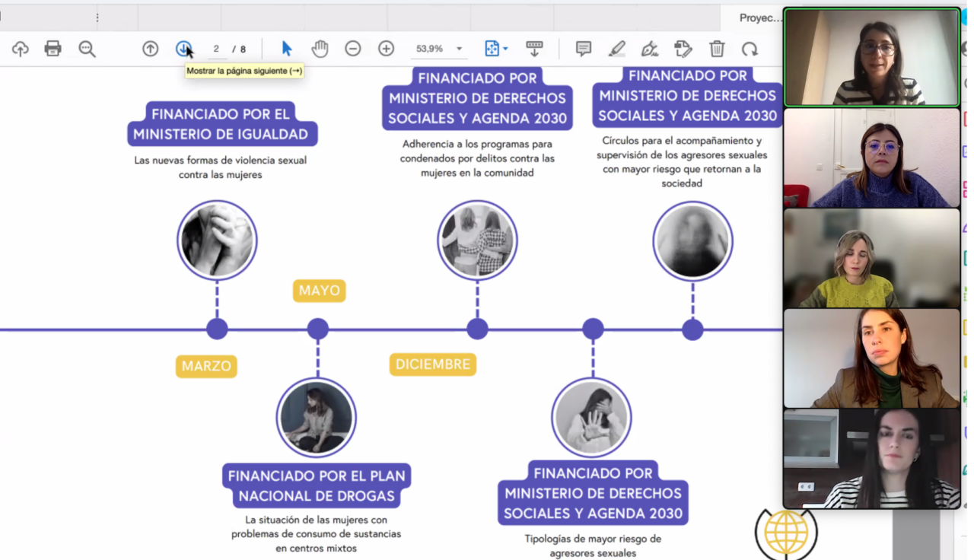Click the DICIEMBRE month label

coord(433,364)
